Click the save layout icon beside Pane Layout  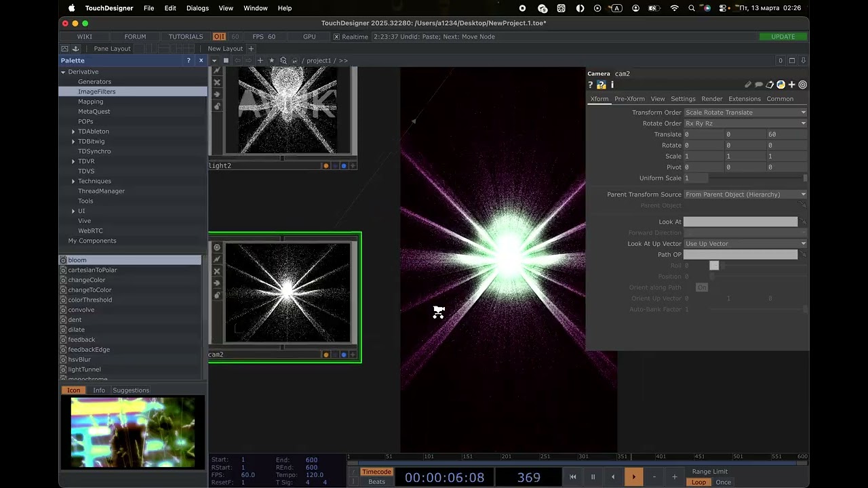tap(76, 49)
